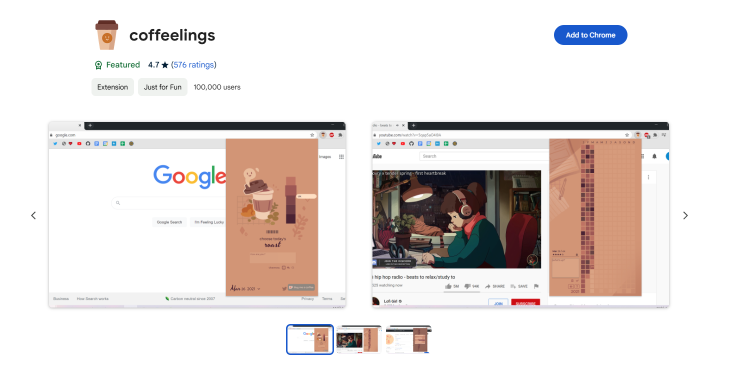Click the Extension category chip

click(112, 87)
